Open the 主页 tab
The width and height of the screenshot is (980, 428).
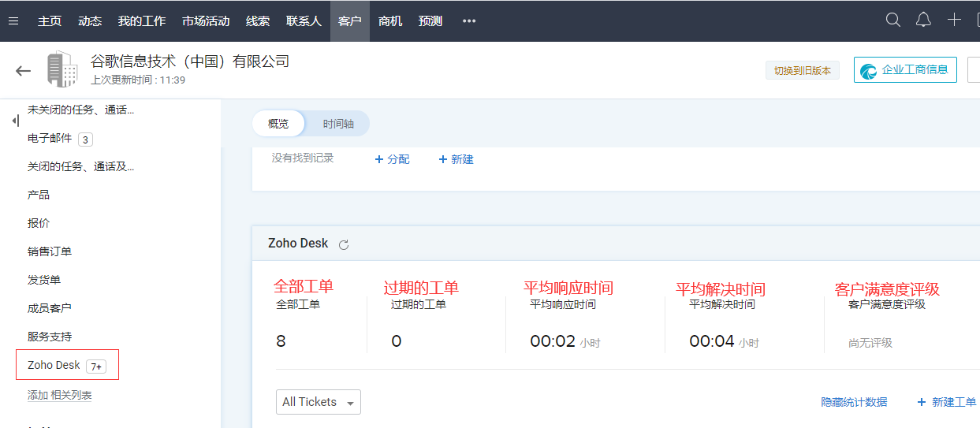click(x=50, y=21)
